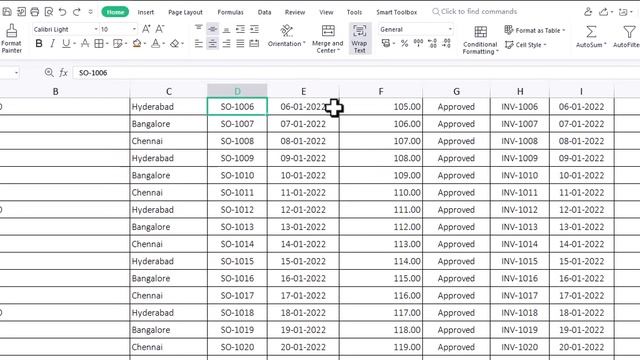
Task: Toggle middle vertical alignment
Action: (x=213, y=29)
